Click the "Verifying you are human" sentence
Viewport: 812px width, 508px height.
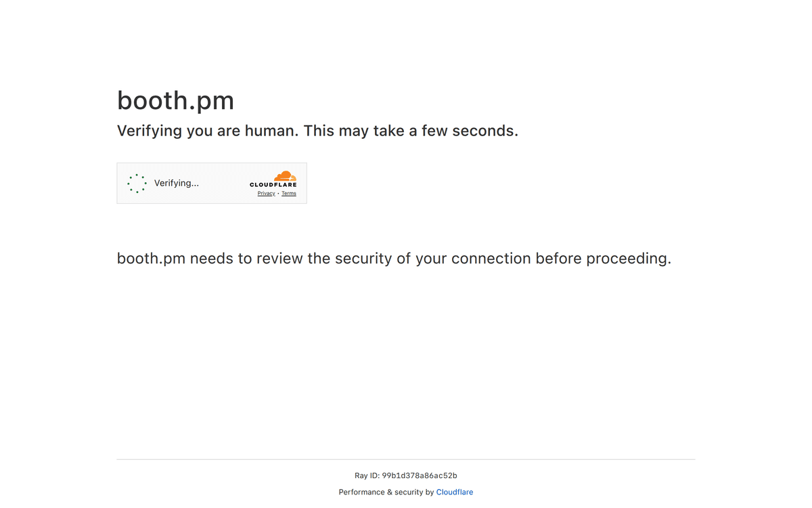tap(208, 131)
